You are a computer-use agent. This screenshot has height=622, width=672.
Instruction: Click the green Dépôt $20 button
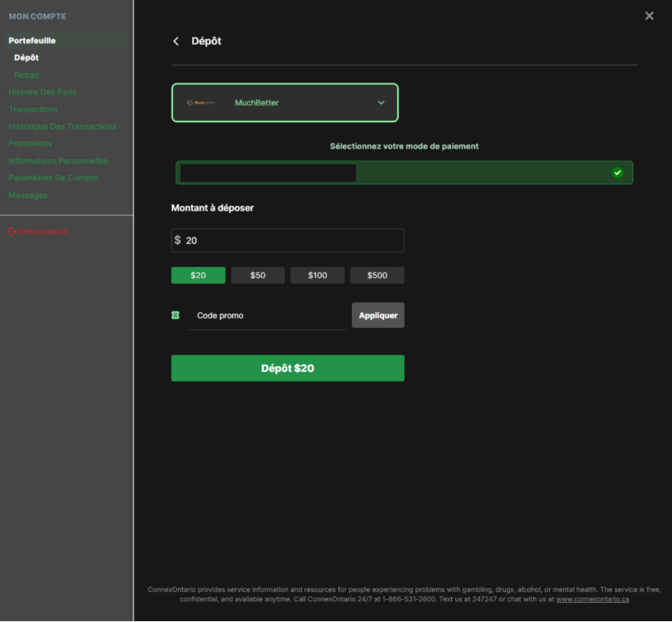tap(288, 369)
